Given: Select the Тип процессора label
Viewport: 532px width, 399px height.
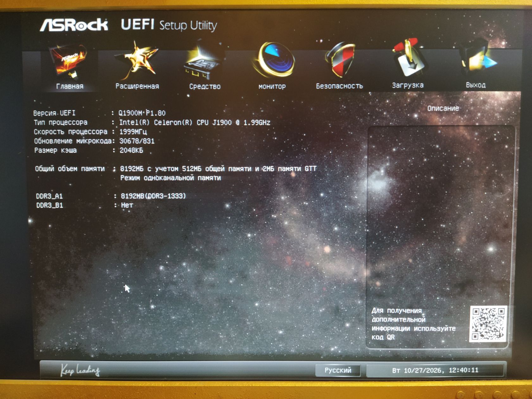Looking at the screenshot, I should coord(60,123).
